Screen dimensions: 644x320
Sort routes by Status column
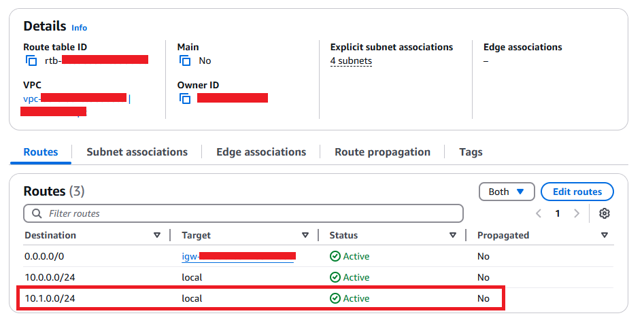(453, 235)
